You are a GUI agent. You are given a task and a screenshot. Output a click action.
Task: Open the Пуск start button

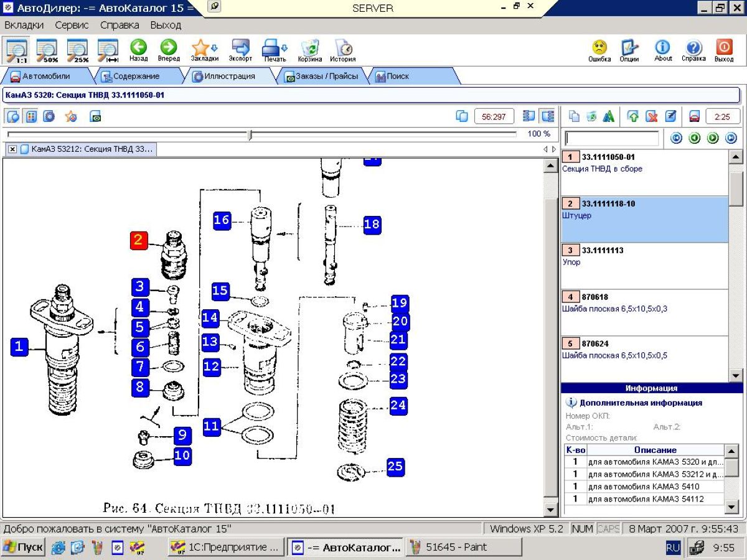pyautogui.click(x=22, y=548)
